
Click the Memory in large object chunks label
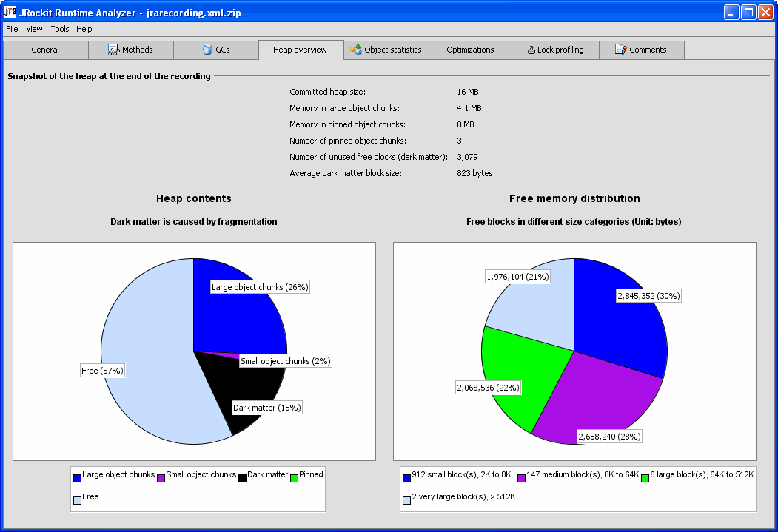(x=344, y=108)
